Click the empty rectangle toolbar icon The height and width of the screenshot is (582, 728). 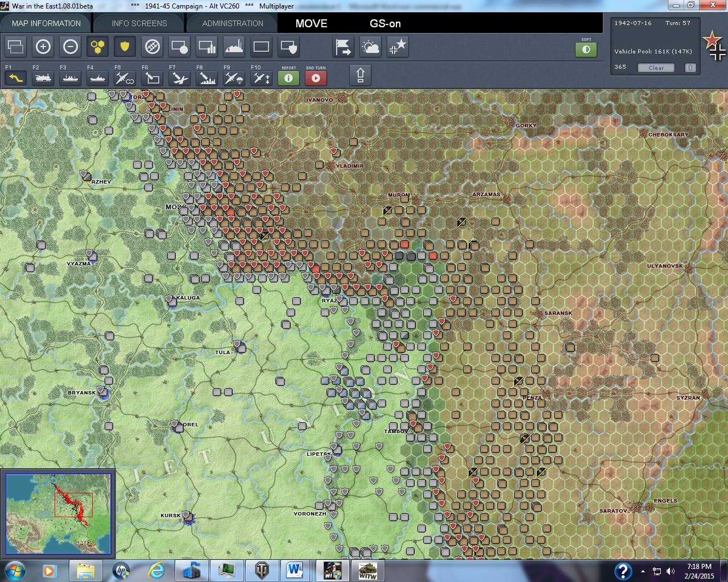[x=262, y=47]
